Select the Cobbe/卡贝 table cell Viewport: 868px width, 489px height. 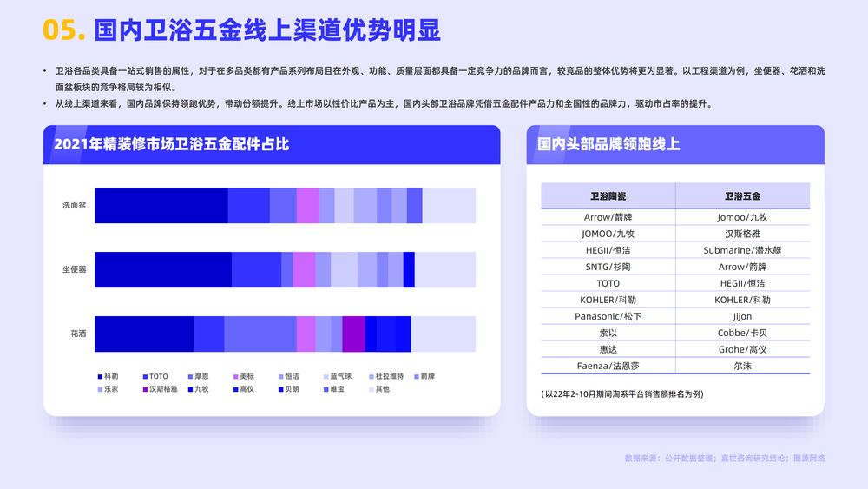742,333
